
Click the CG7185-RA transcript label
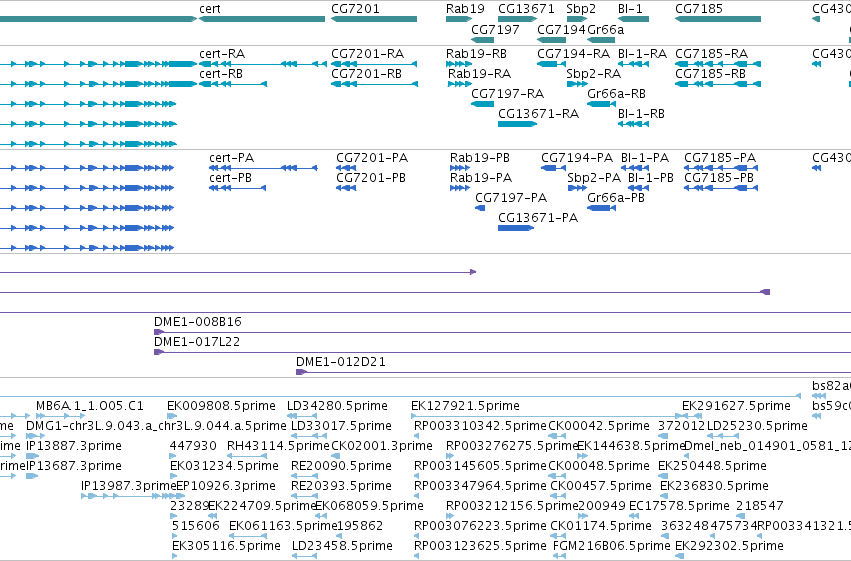tap(711, 54)
